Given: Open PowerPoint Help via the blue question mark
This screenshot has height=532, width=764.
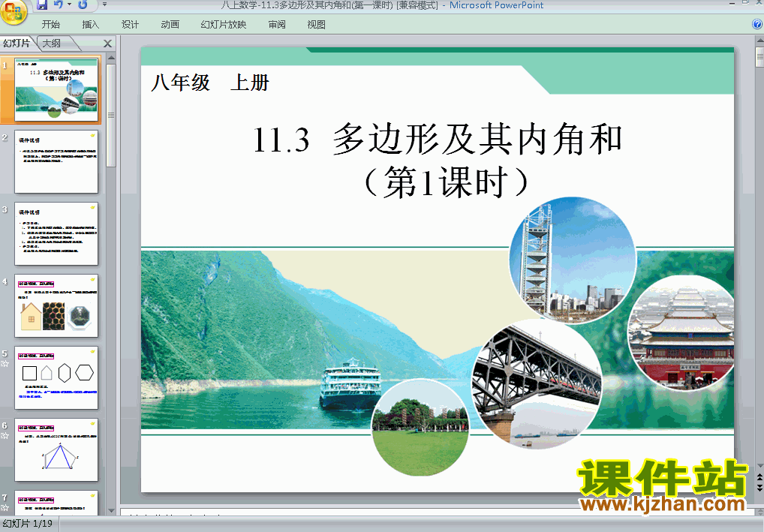Looking at the screenshot, I should click(757, 24).
